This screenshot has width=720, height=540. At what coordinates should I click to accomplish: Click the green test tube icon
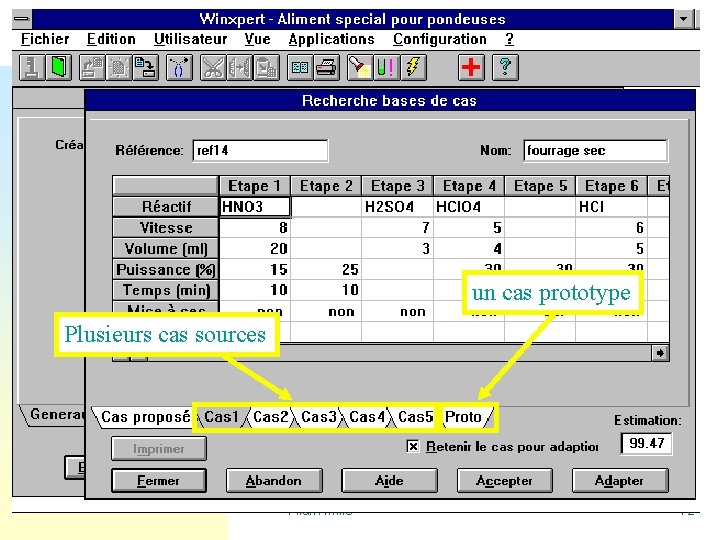386,68
